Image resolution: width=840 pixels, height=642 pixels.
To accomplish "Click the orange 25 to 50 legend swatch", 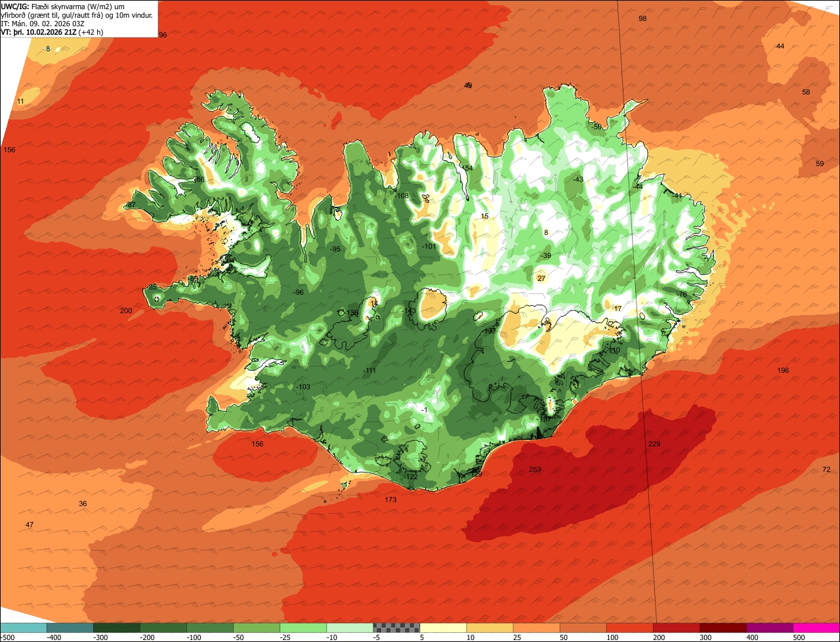I will pyautogui.click(x=536, y=628).
